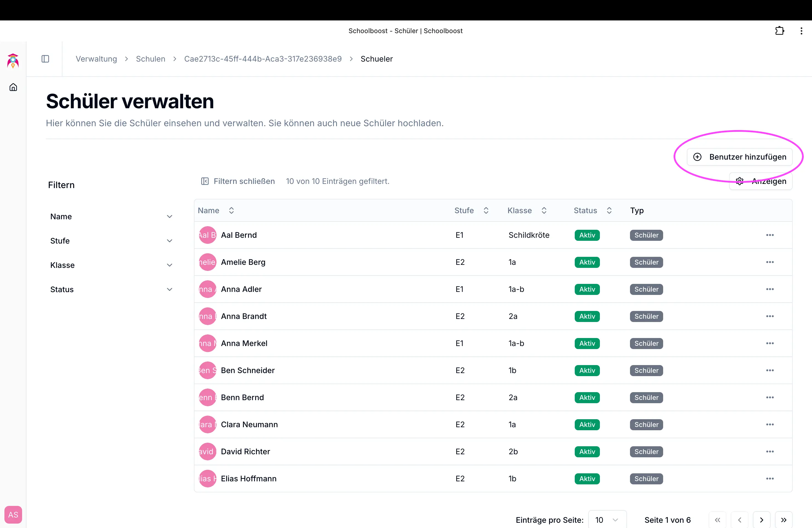Open row actions for Aal Bernd
Viewport: 812px width, 528px height.
pos(770,235)
